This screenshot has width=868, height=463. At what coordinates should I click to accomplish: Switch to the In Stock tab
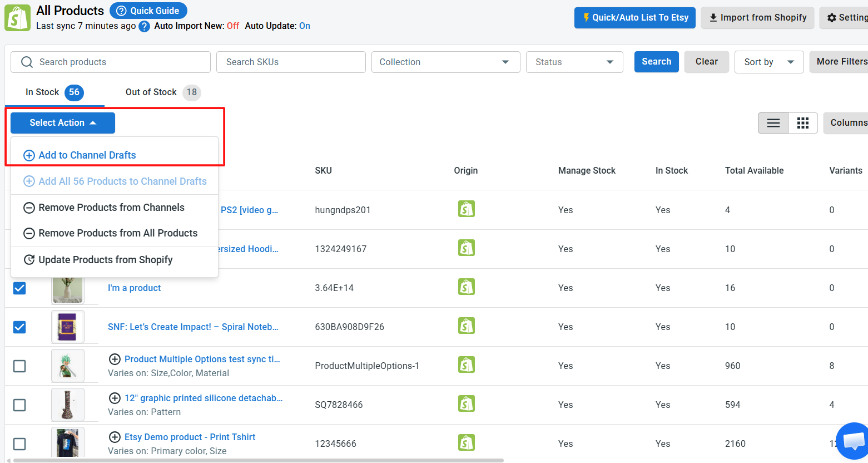click(x=54, y=92)
